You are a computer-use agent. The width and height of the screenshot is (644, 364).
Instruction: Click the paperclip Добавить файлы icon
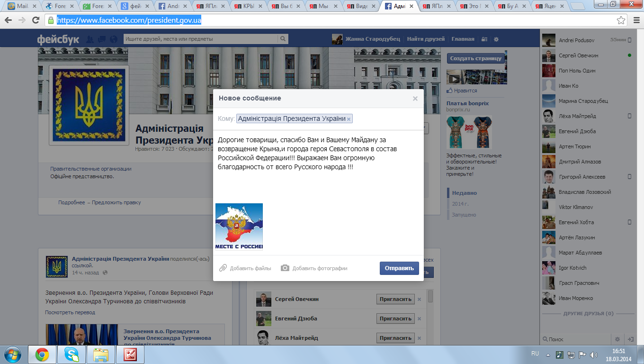click(223, 268)
